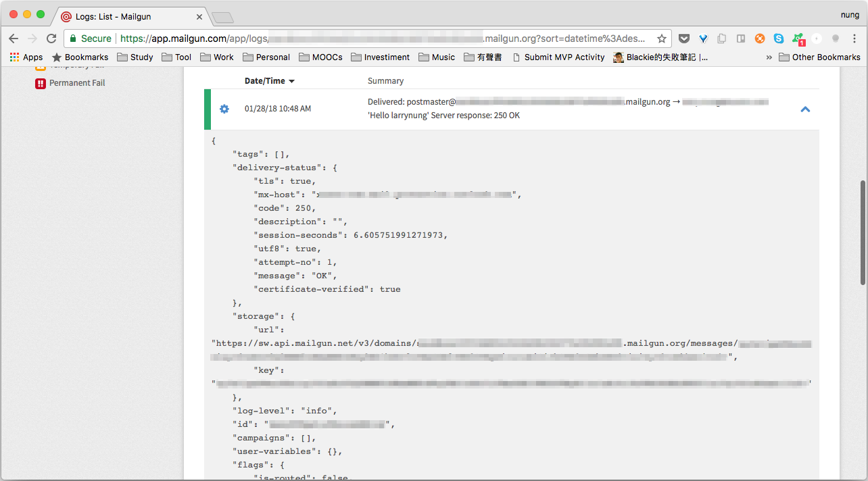The height and width of the screenshot is (481, 868).
Task: Open the Study bookmarks folder
Action: pyautogui.click(x=135, y=57)
